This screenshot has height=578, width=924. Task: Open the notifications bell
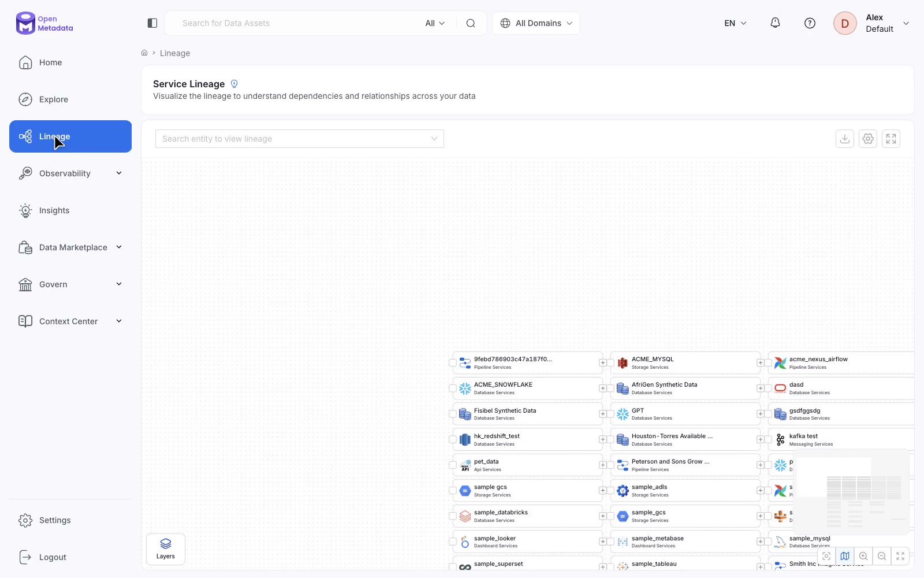[x=775, y=23]
